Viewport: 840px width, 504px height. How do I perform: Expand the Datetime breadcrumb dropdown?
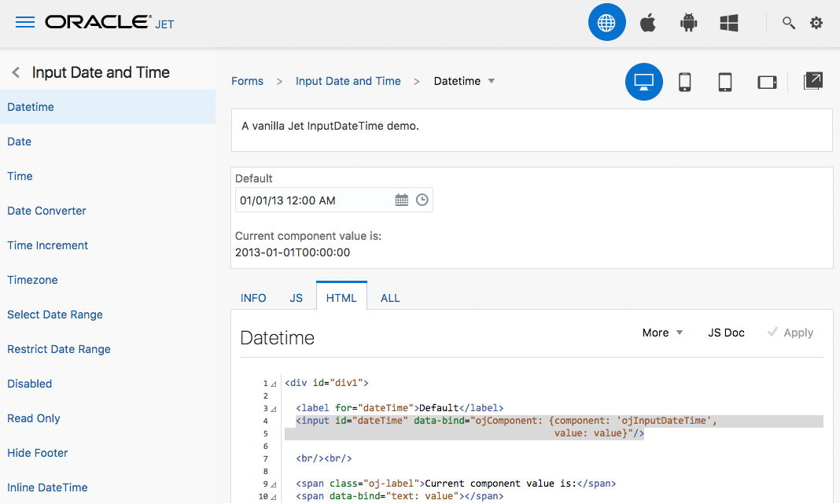(492, 81)
